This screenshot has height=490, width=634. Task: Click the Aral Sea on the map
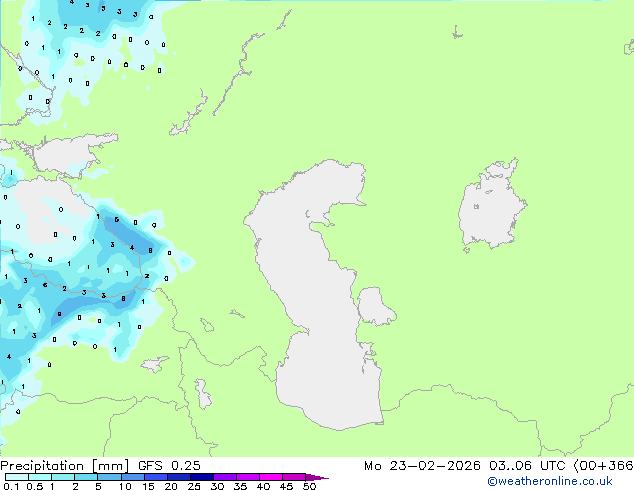point(491,210)
